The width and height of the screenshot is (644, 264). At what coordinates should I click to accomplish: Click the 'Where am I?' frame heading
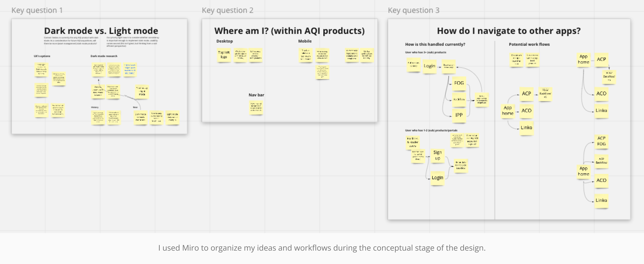point(289,31)
